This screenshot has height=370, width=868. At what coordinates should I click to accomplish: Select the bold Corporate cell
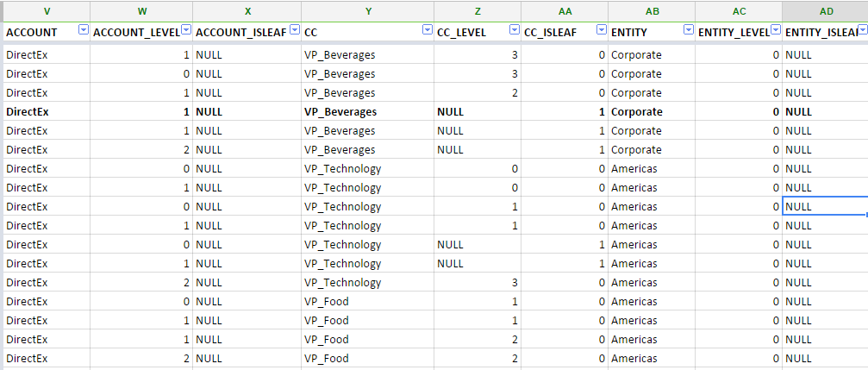tap(653, 111)
